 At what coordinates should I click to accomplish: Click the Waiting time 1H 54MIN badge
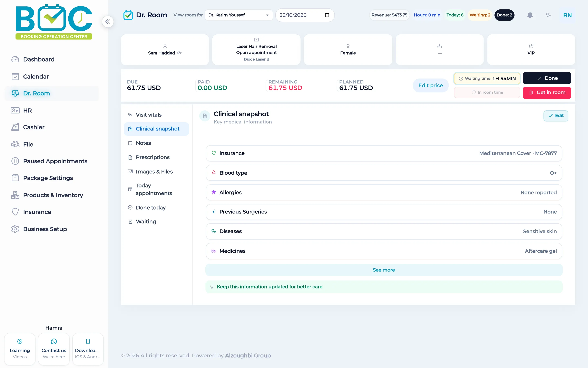[487, 78]
